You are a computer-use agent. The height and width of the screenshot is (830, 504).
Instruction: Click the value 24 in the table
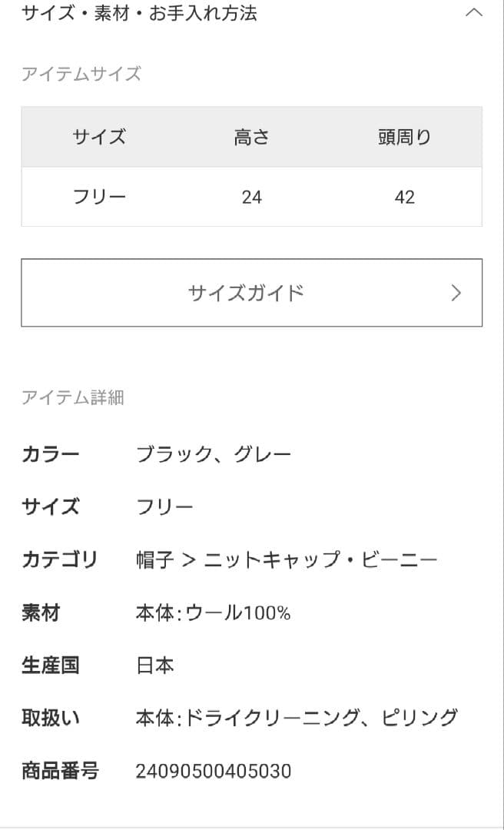252,197
